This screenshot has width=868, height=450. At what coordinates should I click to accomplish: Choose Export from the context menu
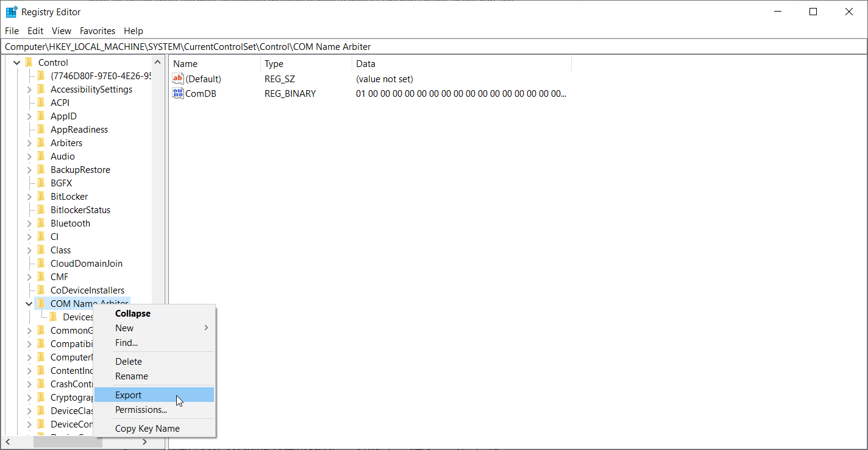pos(154,395)
